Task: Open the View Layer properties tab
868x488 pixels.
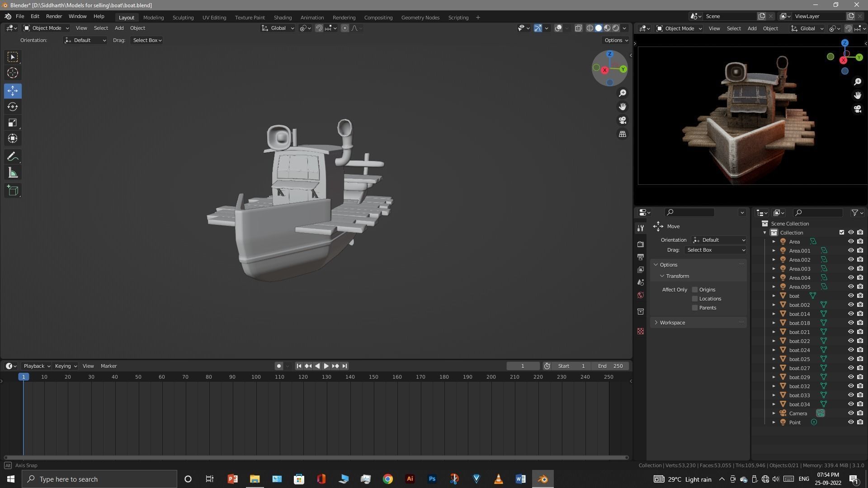Action: coord(640,270)
